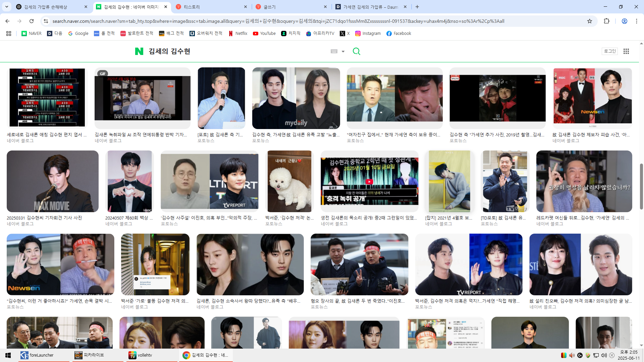Click the 로그인 button
This screenshot has height=362, width=644.
coord(609,51)
